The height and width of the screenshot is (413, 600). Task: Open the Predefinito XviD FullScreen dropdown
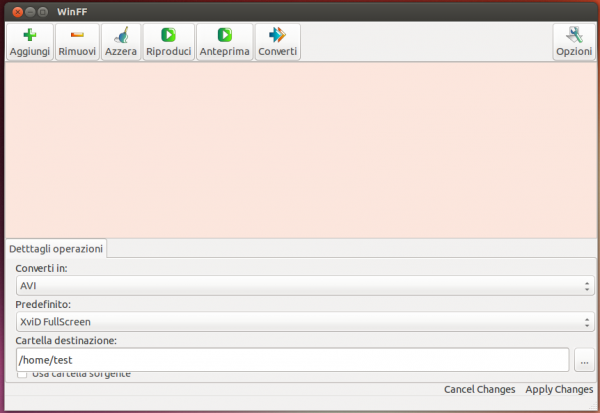coord(305,322)
